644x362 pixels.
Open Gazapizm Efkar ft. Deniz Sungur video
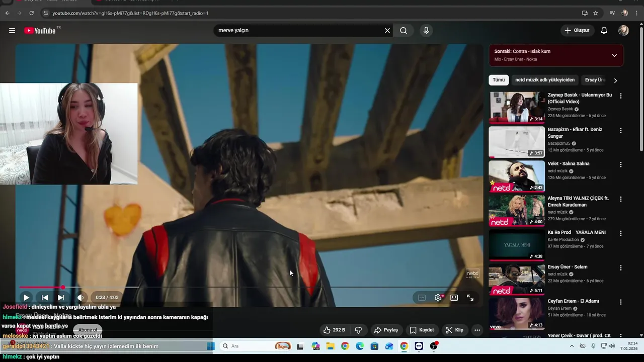[575, 133]
